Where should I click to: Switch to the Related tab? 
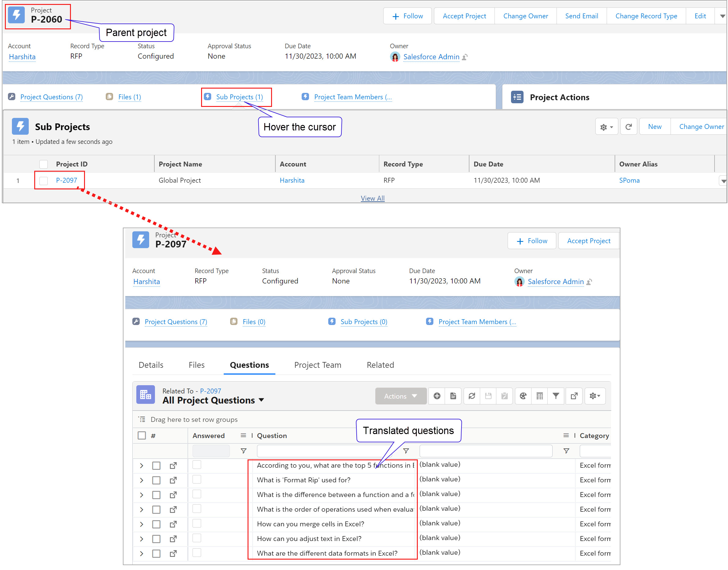pos(381,365)
